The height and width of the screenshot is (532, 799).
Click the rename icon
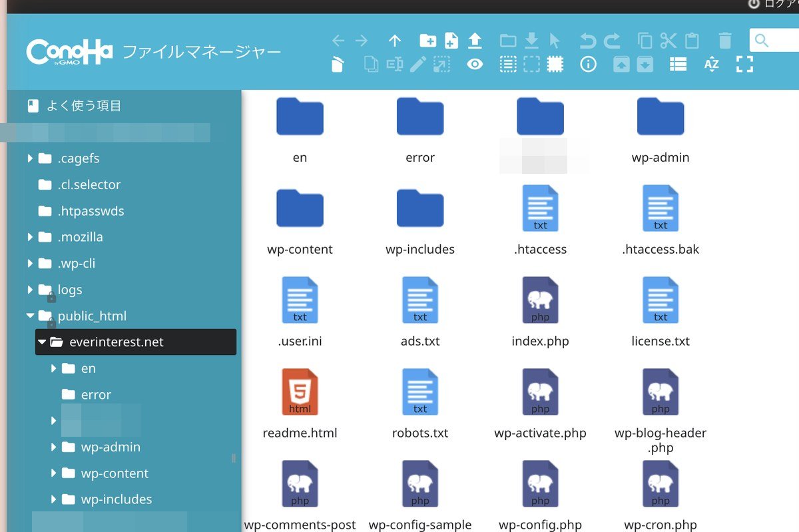point(395,65)
